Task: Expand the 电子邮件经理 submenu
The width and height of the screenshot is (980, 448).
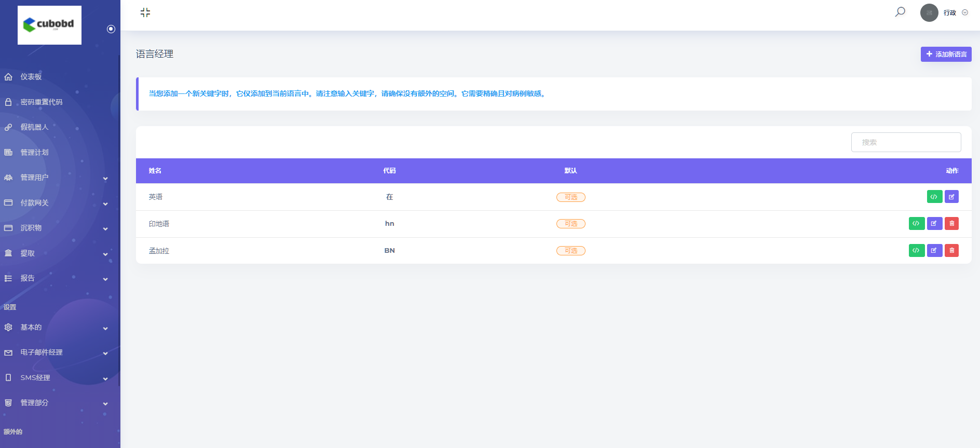Action: (x=57, y=352)
